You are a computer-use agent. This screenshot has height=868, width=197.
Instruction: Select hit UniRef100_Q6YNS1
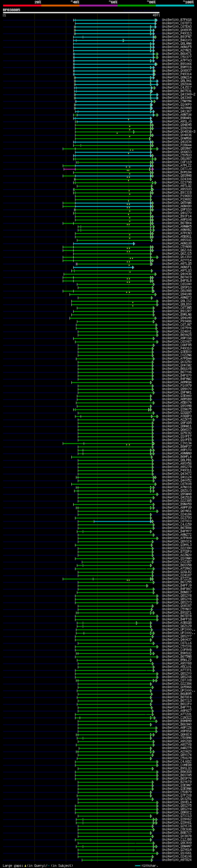pos(177,511)
